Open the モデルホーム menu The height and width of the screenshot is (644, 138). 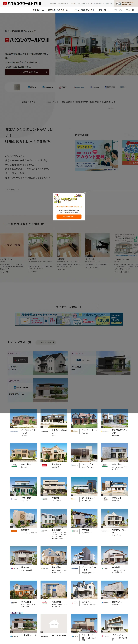pyautogui.click(x=38, y=10)
